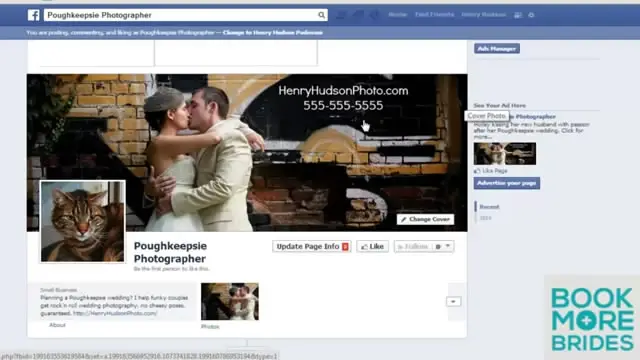Toggle the Follow button
The height and width of the screenshot is (360, 640).
click(413, 247)
